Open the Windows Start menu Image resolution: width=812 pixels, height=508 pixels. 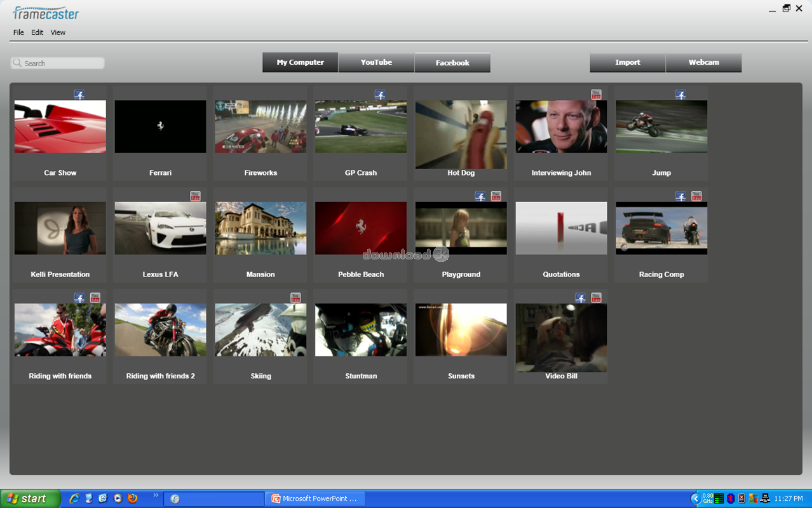[x=30, y=498]
